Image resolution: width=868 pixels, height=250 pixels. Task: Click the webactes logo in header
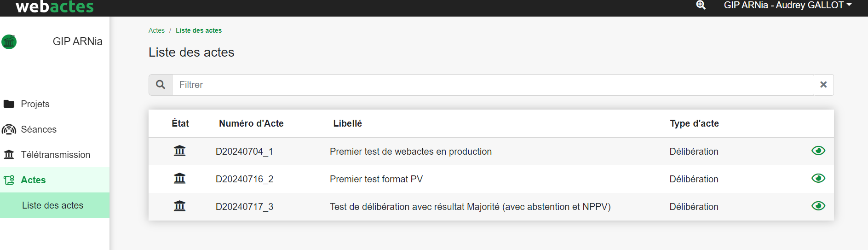click(54, 6)
